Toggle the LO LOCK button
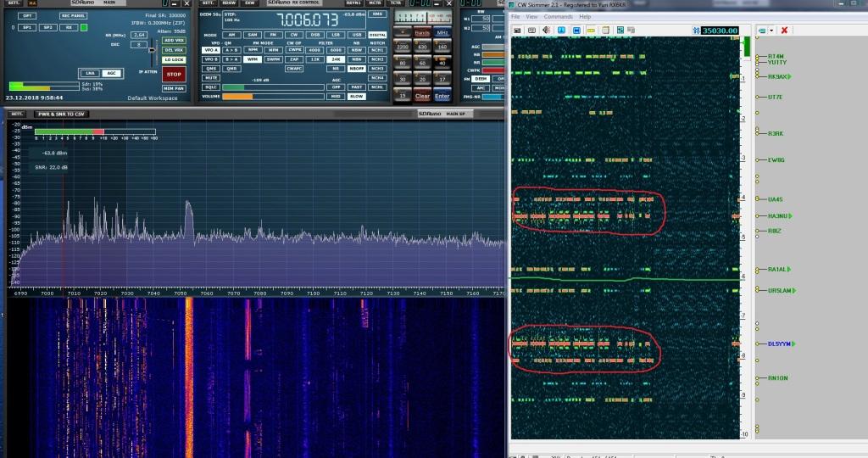The image size is (868, 458). 174,59
